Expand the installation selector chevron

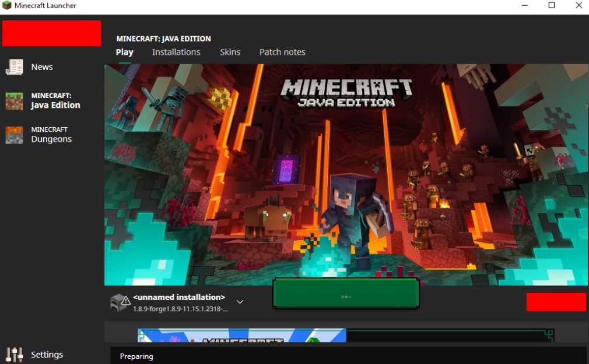tap(240, 302)
